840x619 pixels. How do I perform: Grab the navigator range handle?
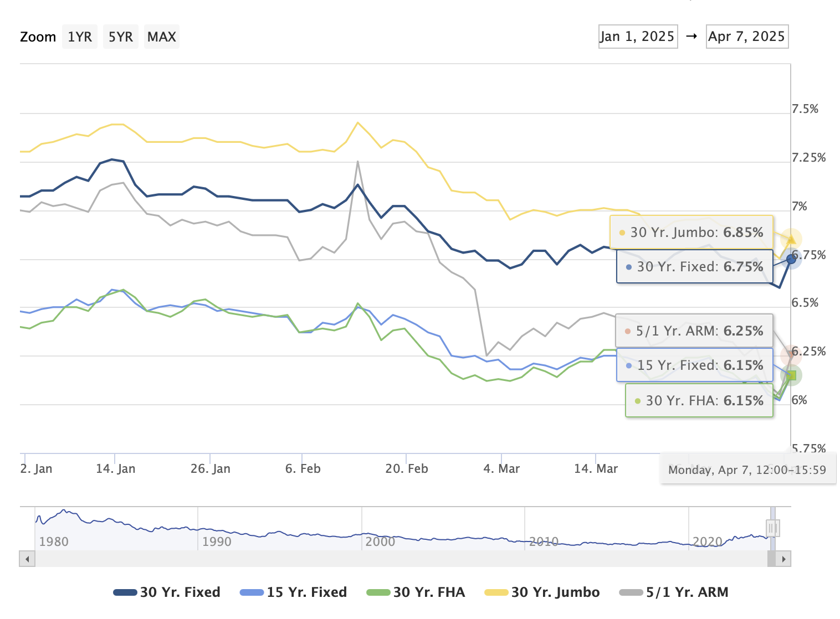pyautogui.click(x=773, y=528)
